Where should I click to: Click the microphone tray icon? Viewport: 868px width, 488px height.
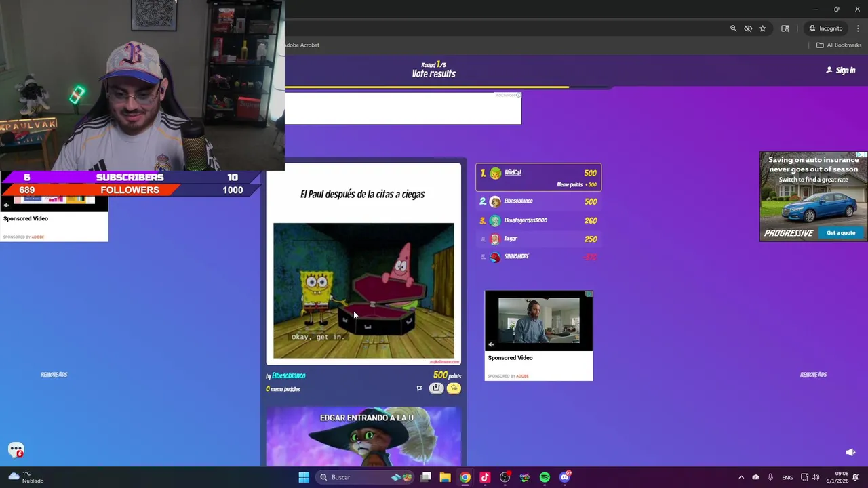click(x=770, y=477)
